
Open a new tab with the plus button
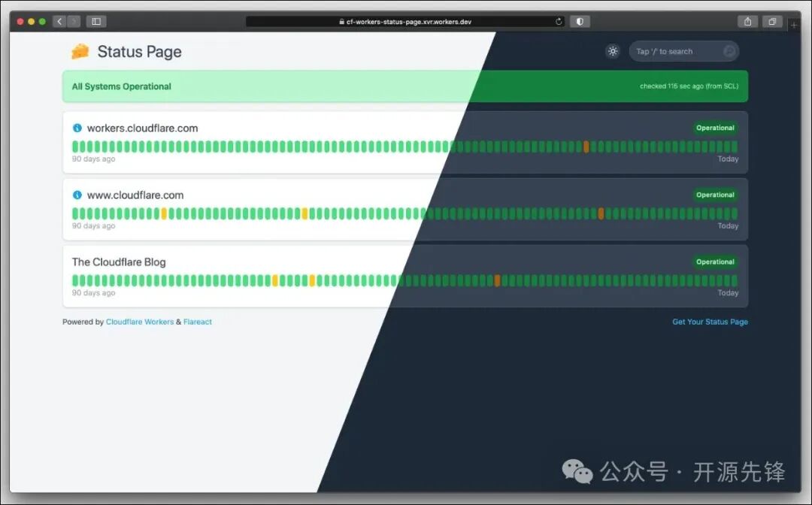[x=794, y=24]
